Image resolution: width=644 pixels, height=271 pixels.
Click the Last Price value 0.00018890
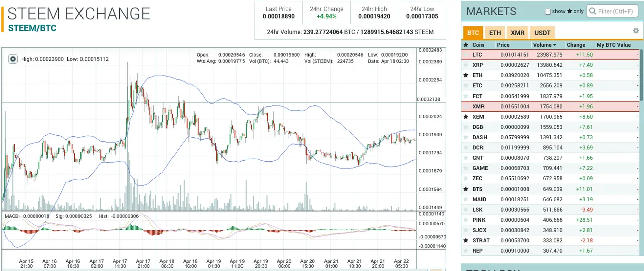[x=278, y=16]
